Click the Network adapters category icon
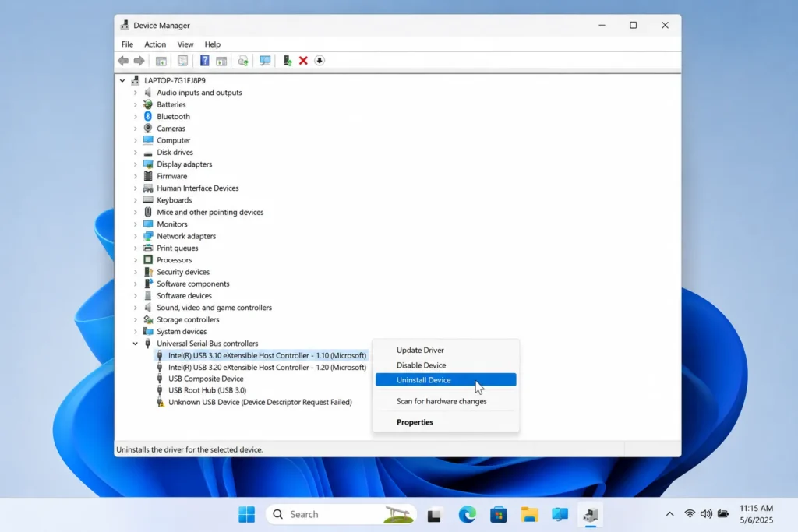 [148, 236]
